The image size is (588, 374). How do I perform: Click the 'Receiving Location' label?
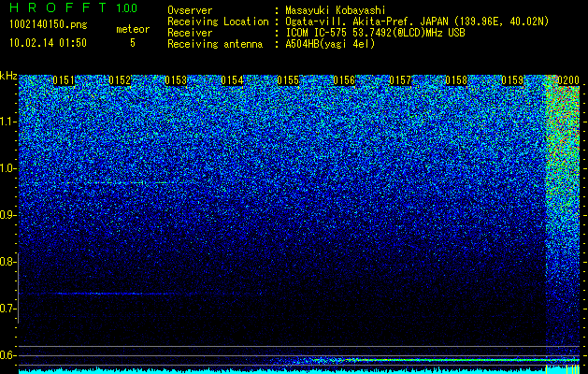[218, 22]
